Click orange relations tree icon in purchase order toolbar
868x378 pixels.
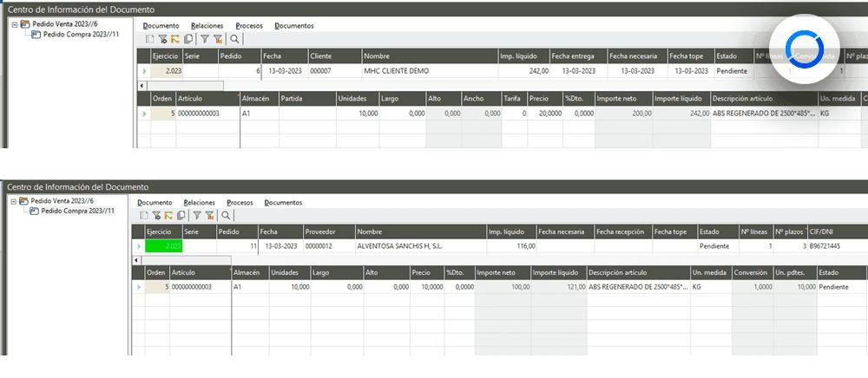click(168, 216)
